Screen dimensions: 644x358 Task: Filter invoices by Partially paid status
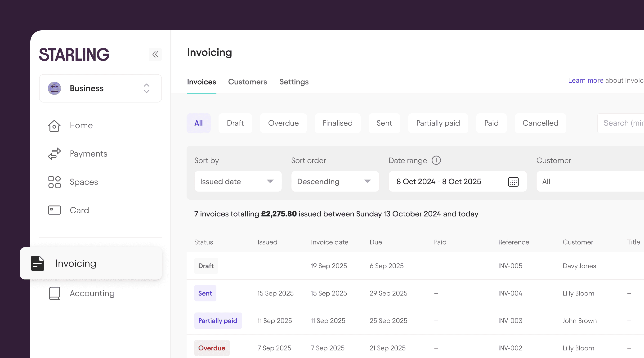coord(438,123)
